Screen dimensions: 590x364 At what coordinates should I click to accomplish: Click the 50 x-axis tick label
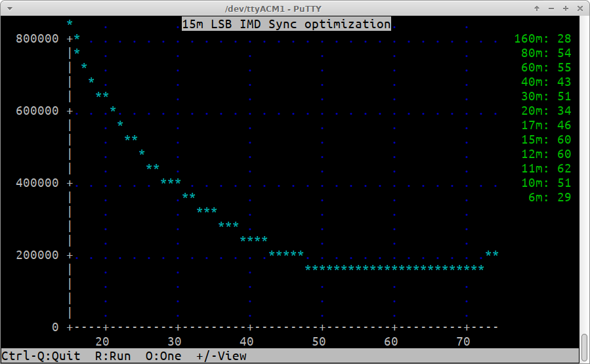coord(319,342)
